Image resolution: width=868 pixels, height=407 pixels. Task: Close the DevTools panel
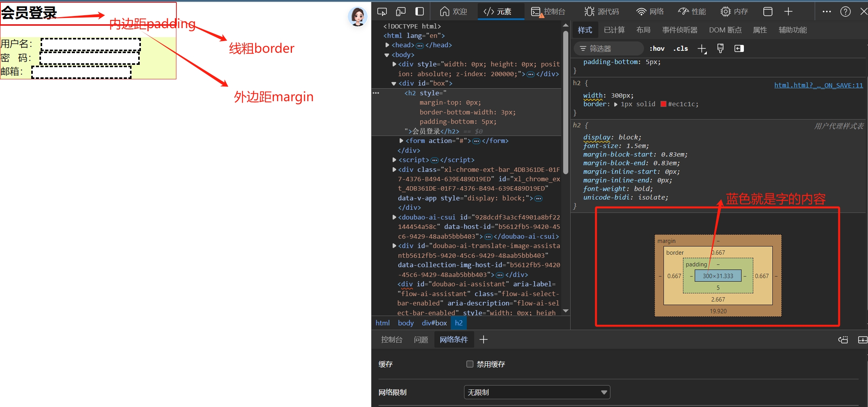(864, 12)
